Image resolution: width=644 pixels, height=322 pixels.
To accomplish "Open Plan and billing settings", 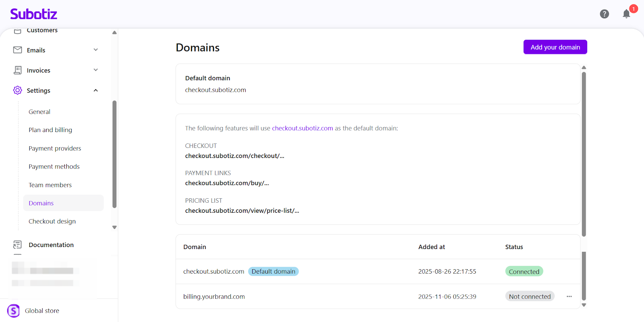I will [50, 130].
